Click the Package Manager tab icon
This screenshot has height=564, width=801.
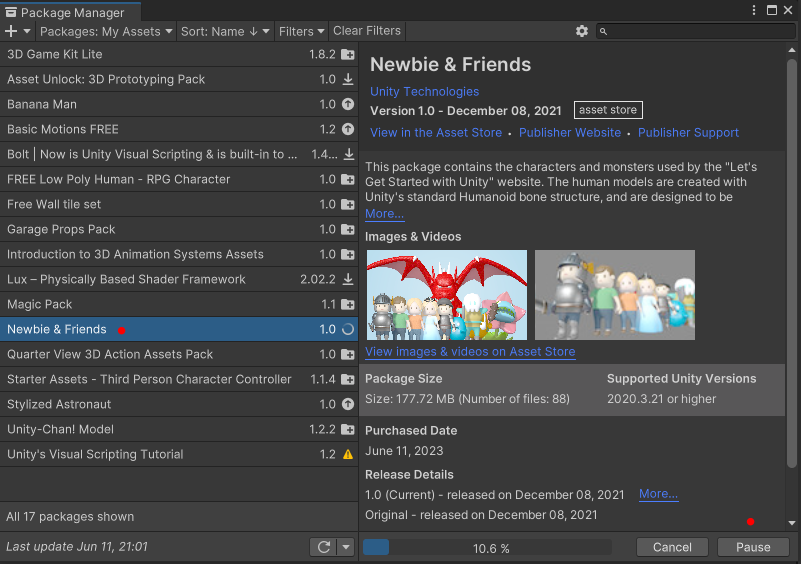pyautogui.click(x=11, y=12)
